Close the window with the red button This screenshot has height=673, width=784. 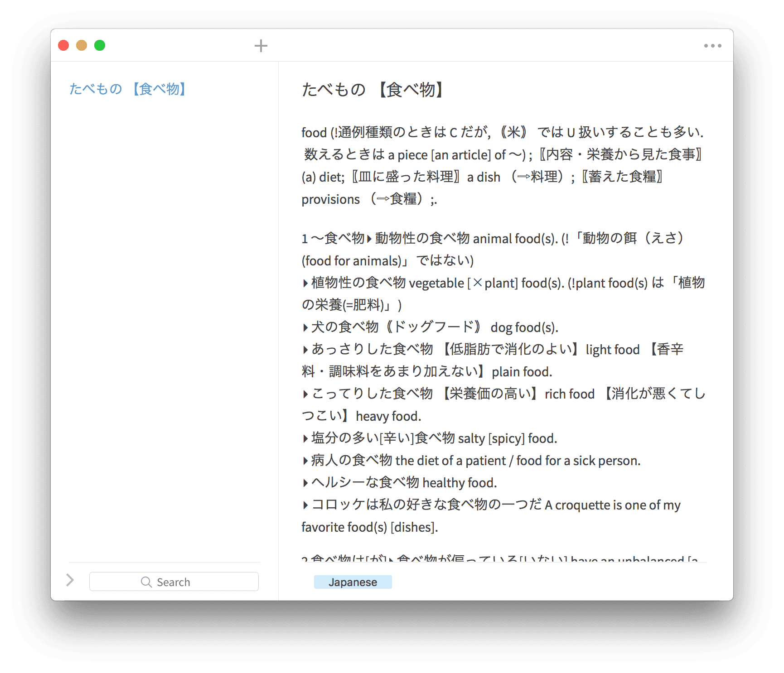pos(63,45)
